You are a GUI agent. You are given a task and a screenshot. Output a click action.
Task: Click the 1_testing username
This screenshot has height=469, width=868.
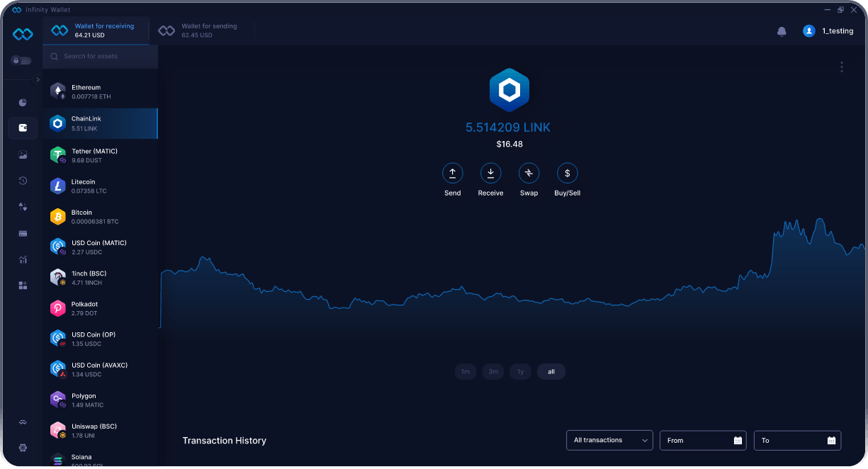[838, 31]
